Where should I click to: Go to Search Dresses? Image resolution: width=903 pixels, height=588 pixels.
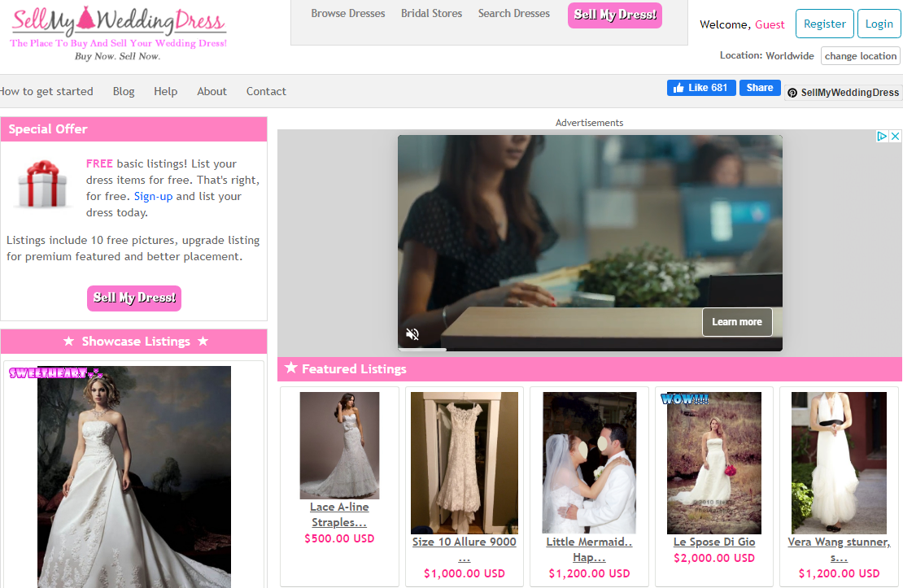coord(513,13)
